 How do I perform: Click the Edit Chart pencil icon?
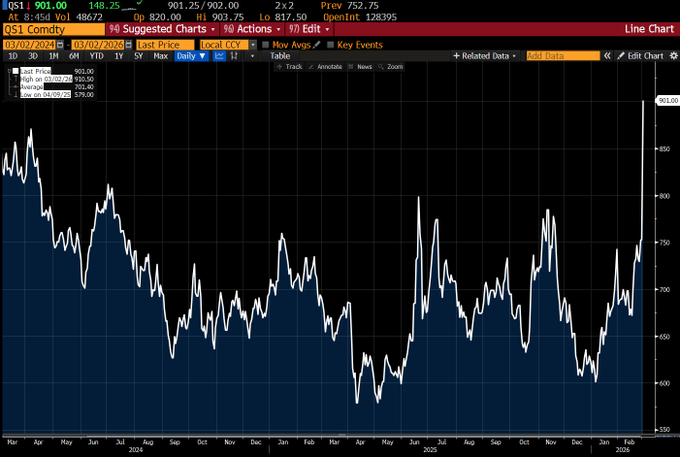(622, 56)
